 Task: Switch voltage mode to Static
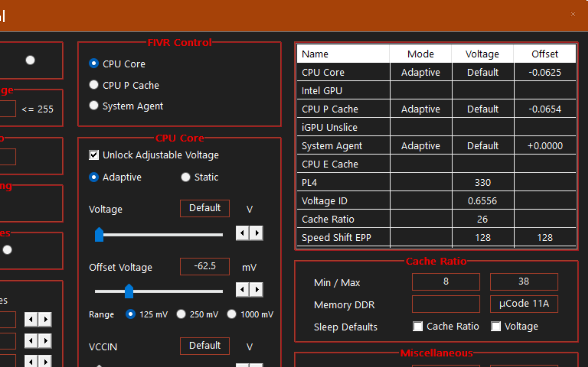[x=186, y=177]
